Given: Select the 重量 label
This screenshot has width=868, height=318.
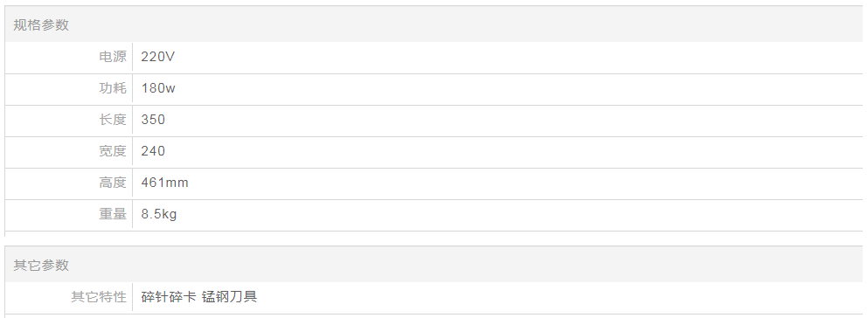Looking at the screenshot, I should (113, 214).
